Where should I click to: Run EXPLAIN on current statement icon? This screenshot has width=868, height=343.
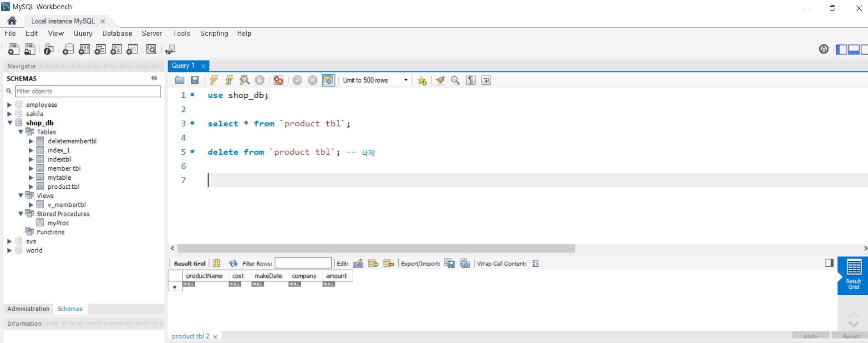point(244,80)
